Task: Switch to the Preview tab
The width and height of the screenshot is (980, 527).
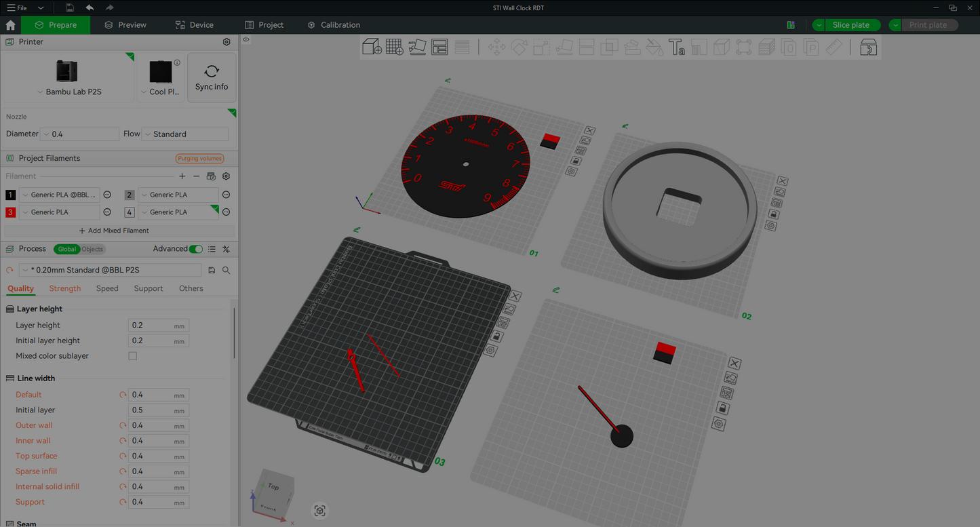Action: (x=125, y=25)
